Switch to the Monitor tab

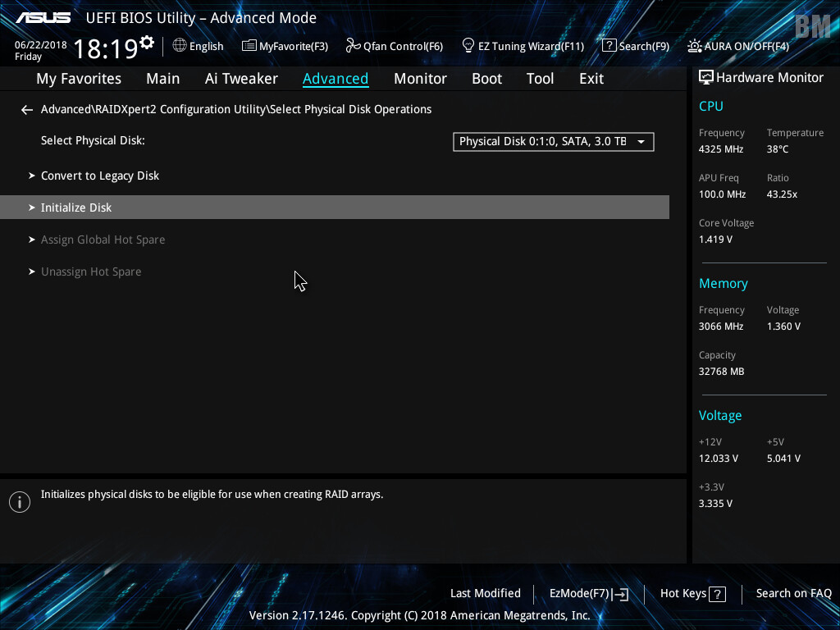pos(420,78)
